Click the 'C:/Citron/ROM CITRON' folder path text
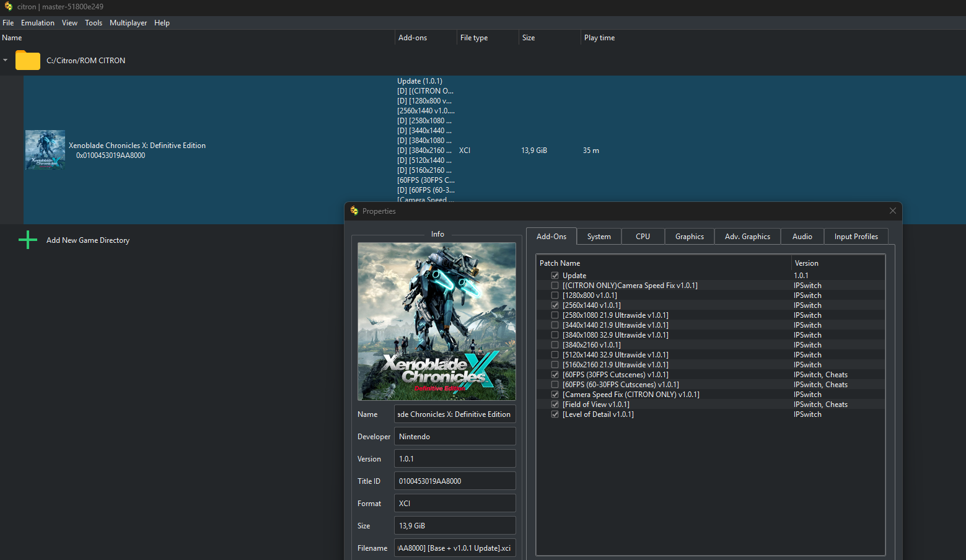 click(x=86, y=61)
